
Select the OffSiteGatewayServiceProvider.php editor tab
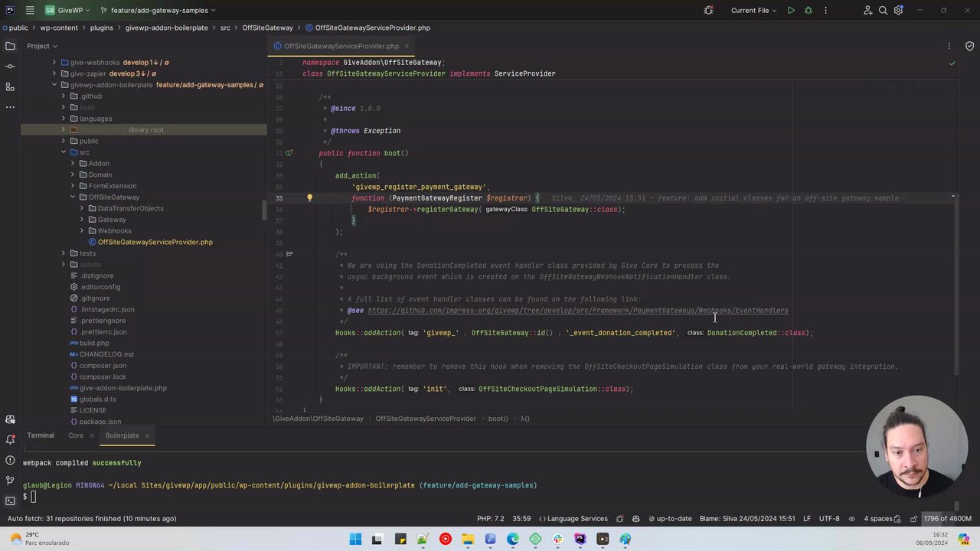[341, 46]
